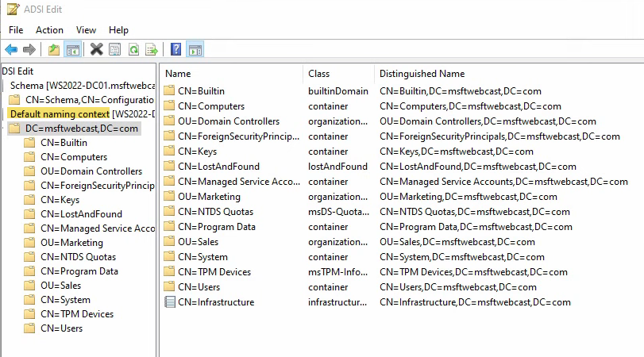This screenshot has width=644, height=357.
Task: Select CN=Program Data in the tree
Action: click(x=79, y=271)
